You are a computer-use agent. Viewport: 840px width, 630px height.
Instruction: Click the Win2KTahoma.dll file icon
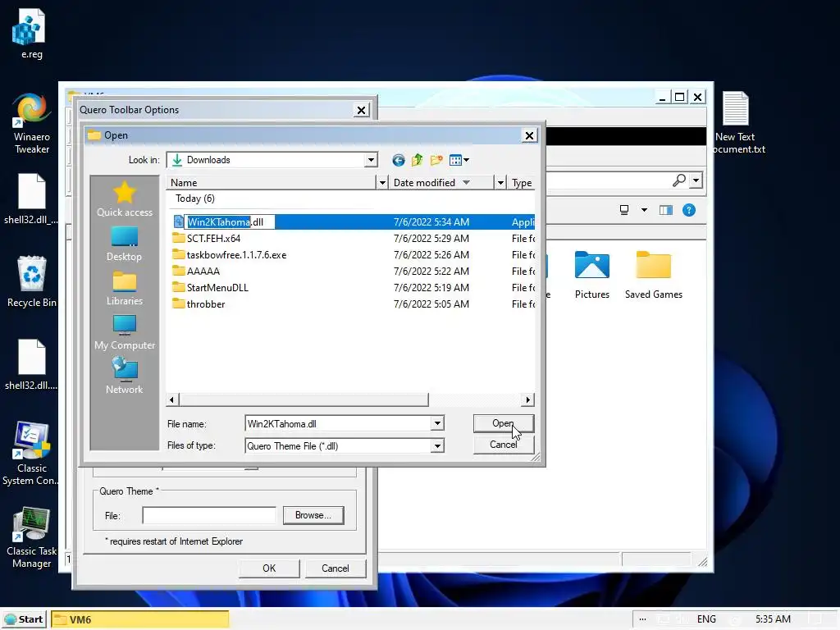pos(178,221)
